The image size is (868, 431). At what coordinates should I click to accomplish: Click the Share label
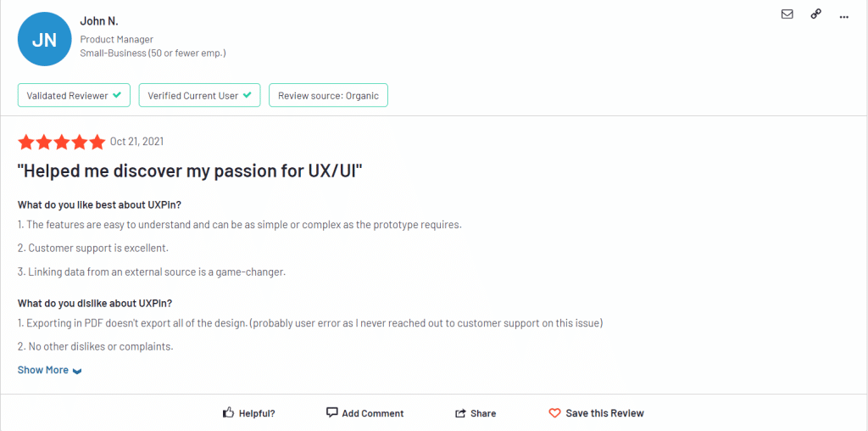click(x=483, y=413)
